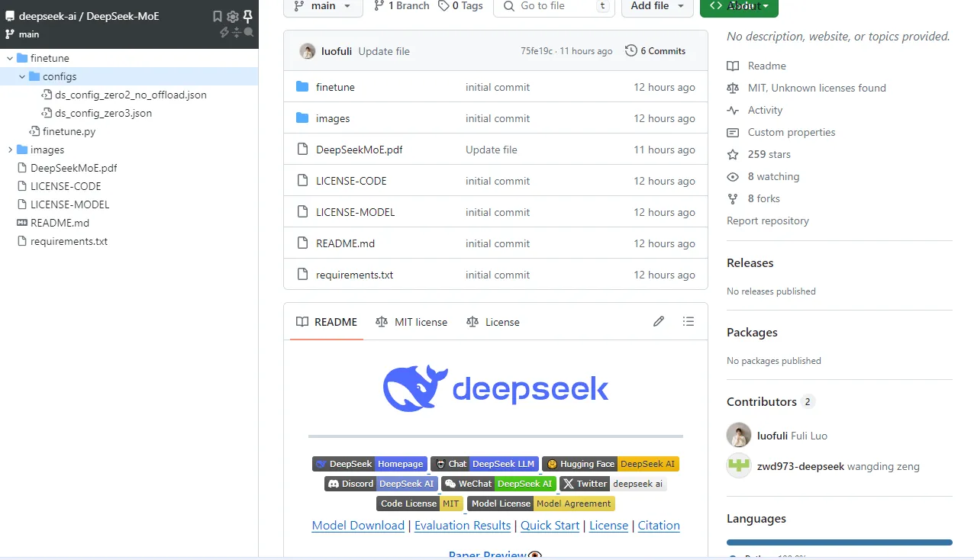Open sidebar settings via the gear icon
The width and height of the screenshot is (974, 560).
(232, 16)
